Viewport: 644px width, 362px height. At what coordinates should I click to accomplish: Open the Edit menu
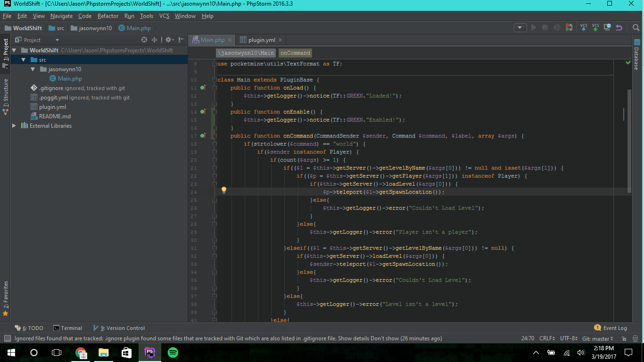pyautogui.click(x=22, y=16)
